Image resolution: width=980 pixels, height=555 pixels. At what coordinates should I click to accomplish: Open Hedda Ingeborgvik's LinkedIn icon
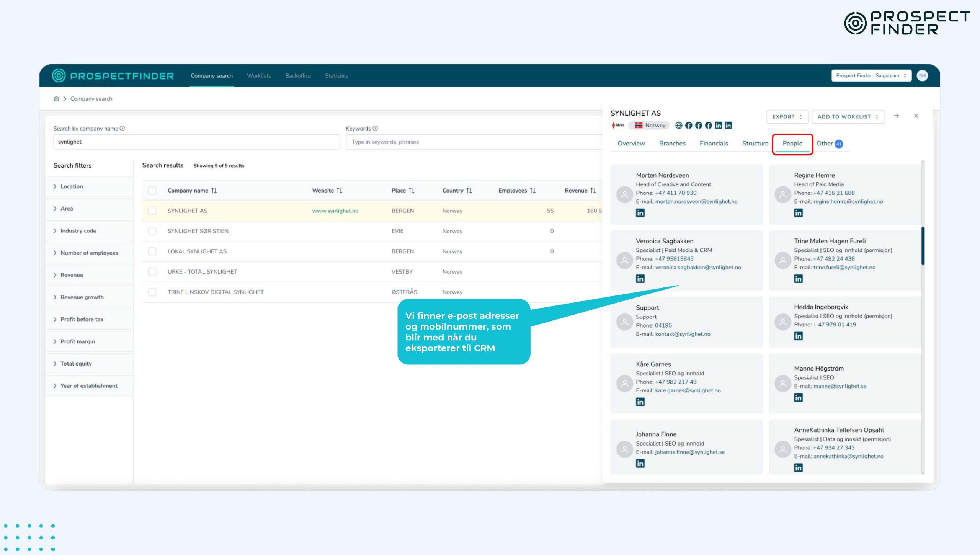click(798, 336)
